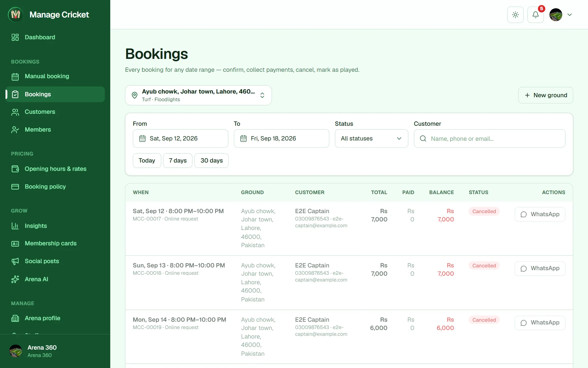Screen dimensions: 588x368
Task: Open the From date picker Sat, Sep 12, 2026
Action: tap(180, 139)
